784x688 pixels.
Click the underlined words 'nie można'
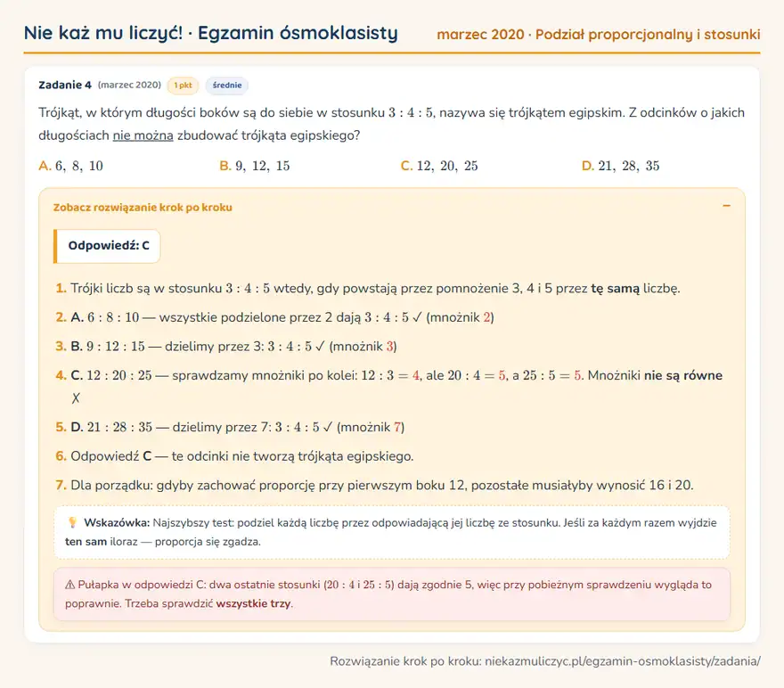[143, 135]
